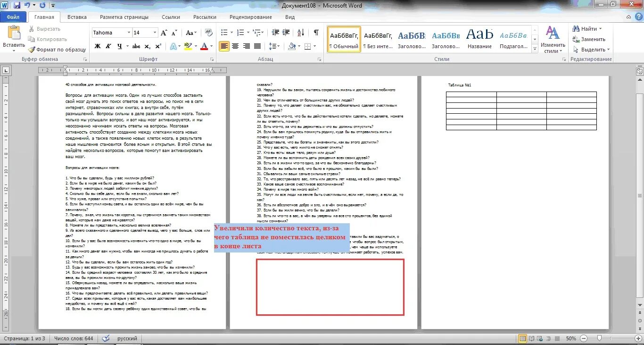Apply the Обычный style
The image size is (644, 345).
[344, 39]
